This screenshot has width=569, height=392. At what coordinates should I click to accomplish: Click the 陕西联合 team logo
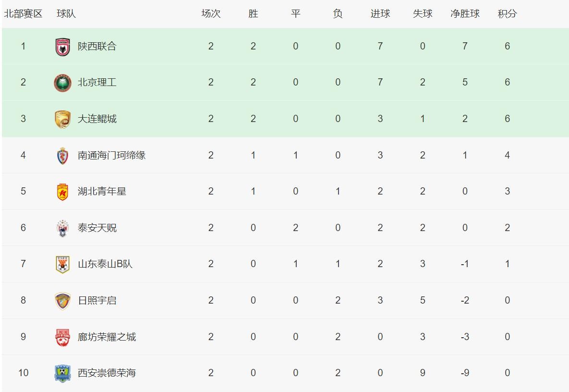tap(62, 47)
